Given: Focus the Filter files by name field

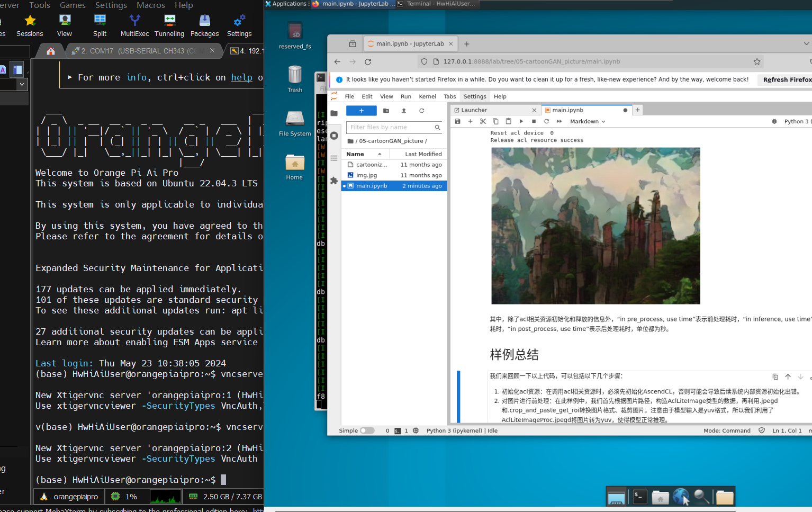Looking at the screenshot, I should point(395,127).
